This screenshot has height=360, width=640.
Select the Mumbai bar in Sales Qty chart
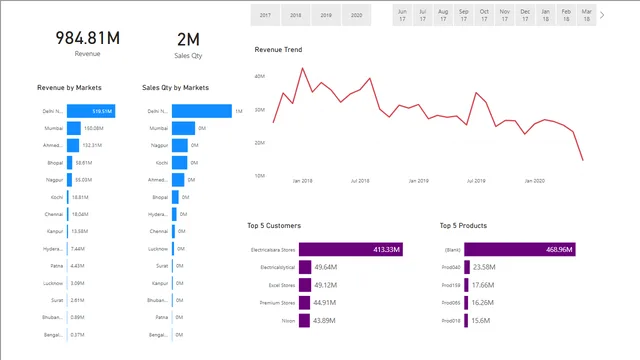183,128
